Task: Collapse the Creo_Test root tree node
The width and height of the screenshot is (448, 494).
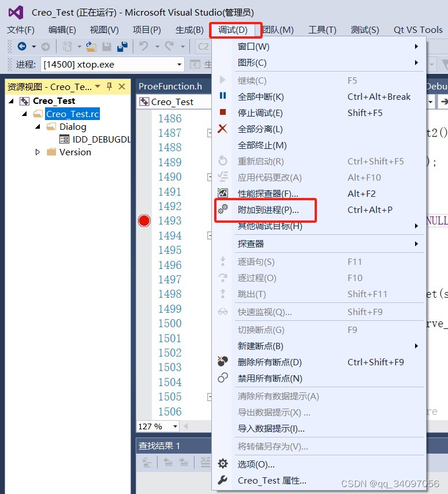Action: pos(12,101)
